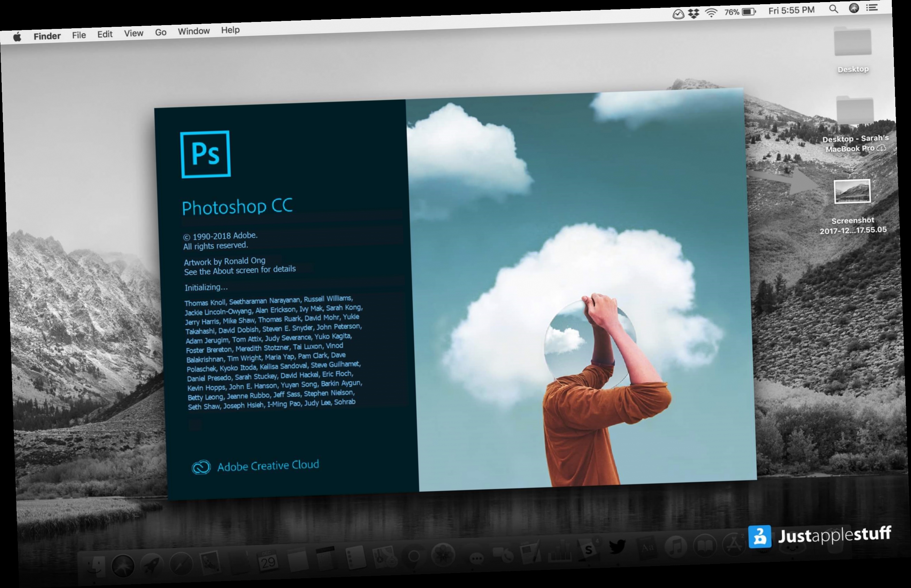
Task: Click the Thomas Knoll credits line
Action: pyautogui.click(x=268, y=301)
